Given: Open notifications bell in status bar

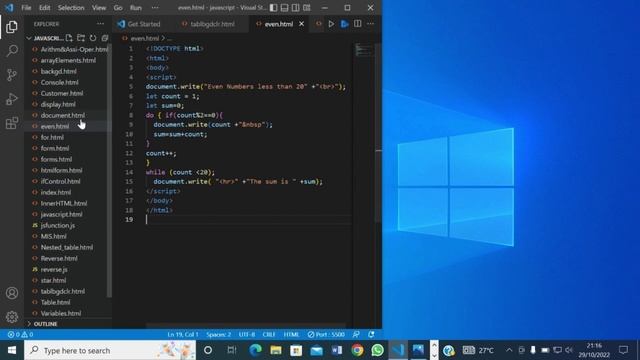Looking at the screenshot, I should (x=371, y=334).
